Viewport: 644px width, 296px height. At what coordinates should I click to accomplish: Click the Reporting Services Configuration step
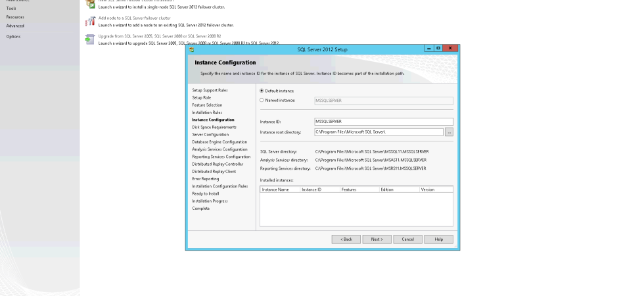(221, 157)
